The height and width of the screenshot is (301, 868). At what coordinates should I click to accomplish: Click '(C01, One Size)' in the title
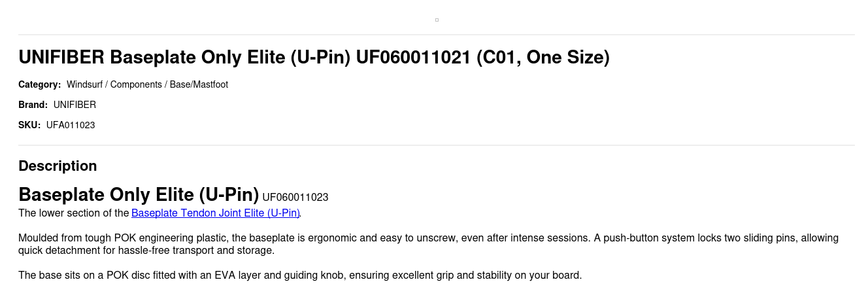[x=543, y=58]
